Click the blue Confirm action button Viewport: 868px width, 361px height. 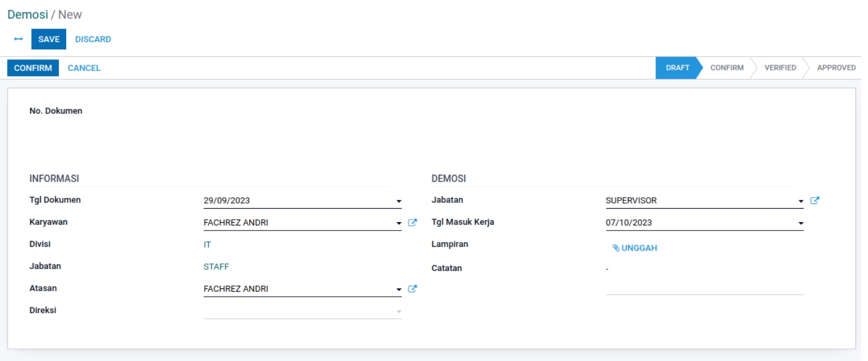point(33,68)
